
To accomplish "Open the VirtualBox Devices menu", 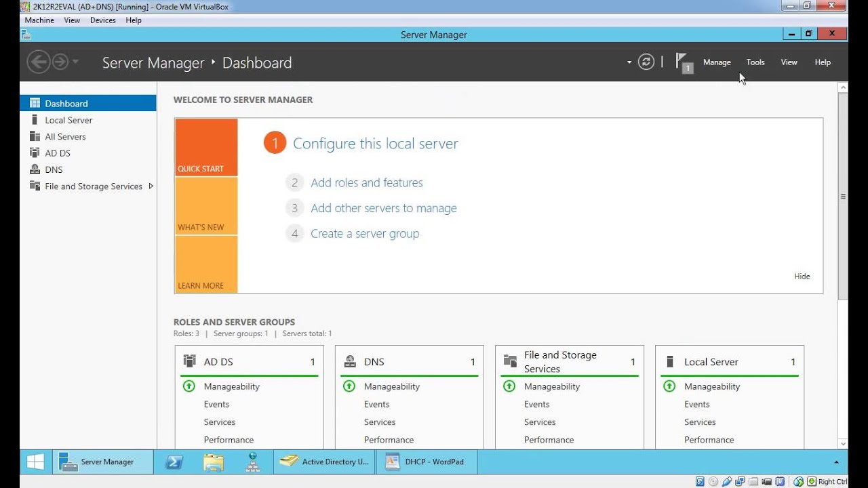I will [x=103, y=20].
